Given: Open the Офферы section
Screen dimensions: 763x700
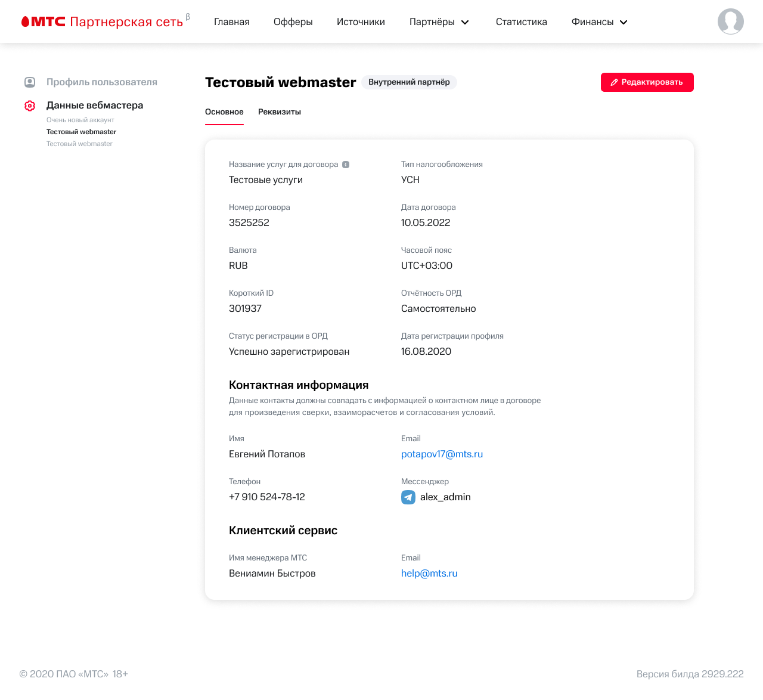Looking at the screenshot, I should (293, 22).
